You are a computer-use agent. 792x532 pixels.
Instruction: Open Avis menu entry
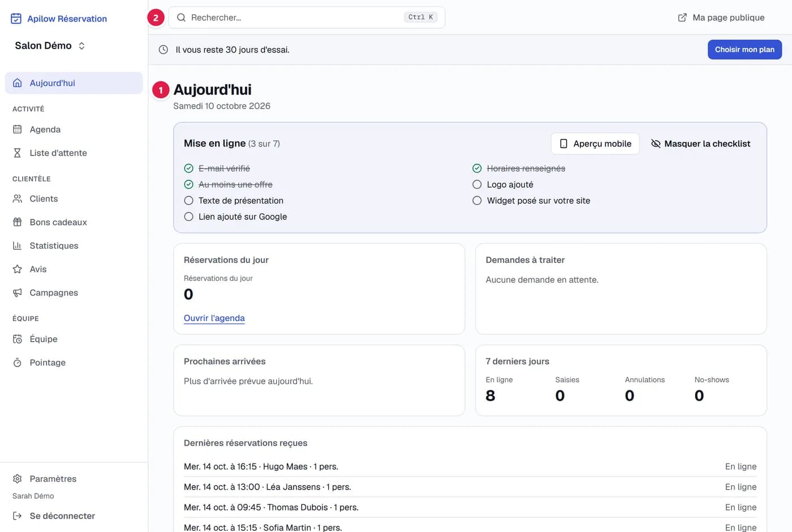(74, 269)
